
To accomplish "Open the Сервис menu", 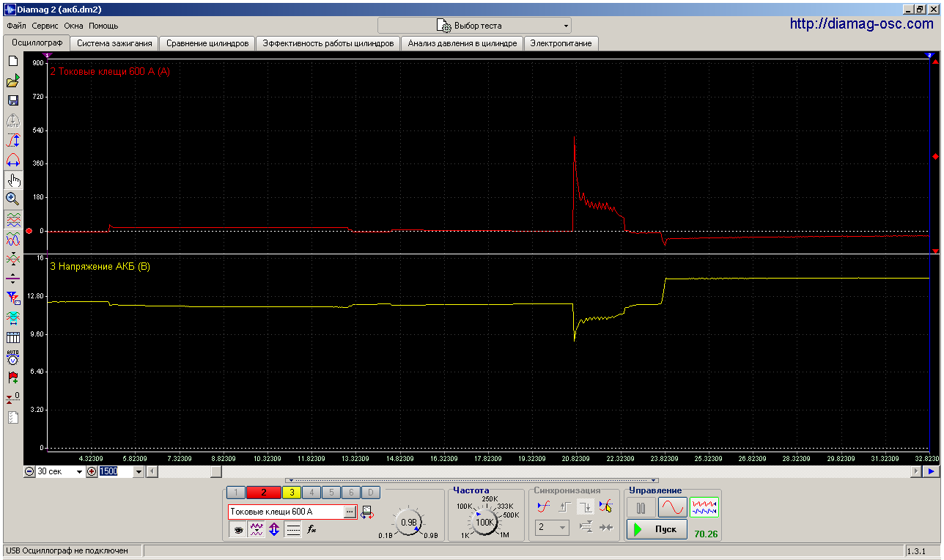I will pos(45,26).
